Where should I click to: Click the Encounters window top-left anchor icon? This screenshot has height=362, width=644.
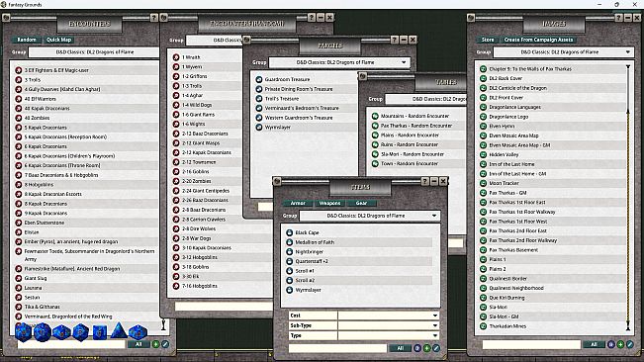click(x=6, y=18)
